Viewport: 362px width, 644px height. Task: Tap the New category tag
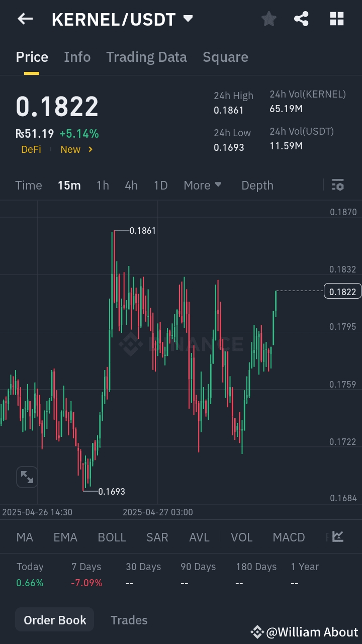point(70,149)
